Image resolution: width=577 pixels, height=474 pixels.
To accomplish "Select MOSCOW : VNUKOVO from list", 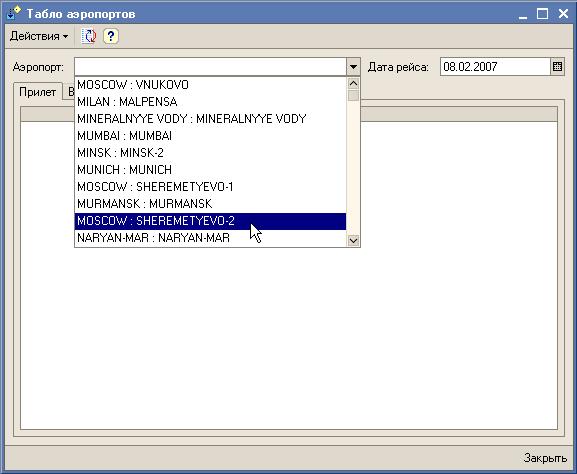I will click(210, 85).
